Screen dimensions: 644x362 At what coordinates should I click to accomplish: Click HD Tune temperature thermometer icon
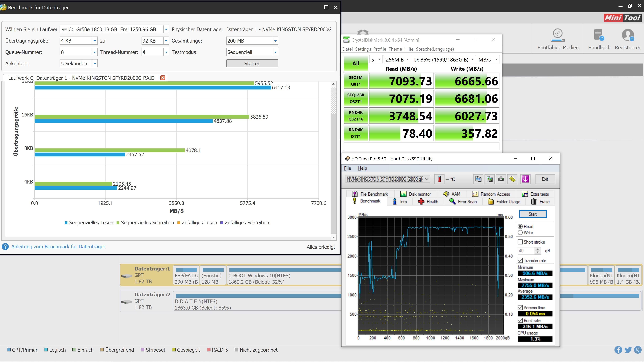point(439,179)
